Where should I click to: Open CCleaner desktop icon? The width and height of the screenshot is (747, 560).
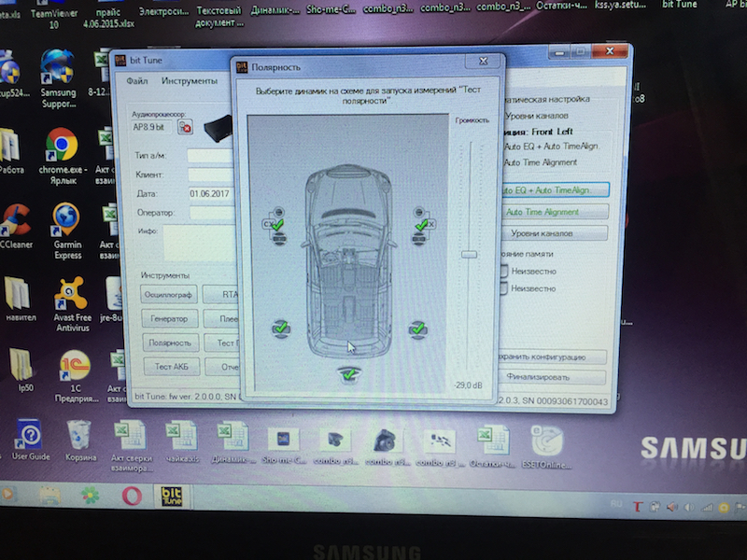click(16, 227)
